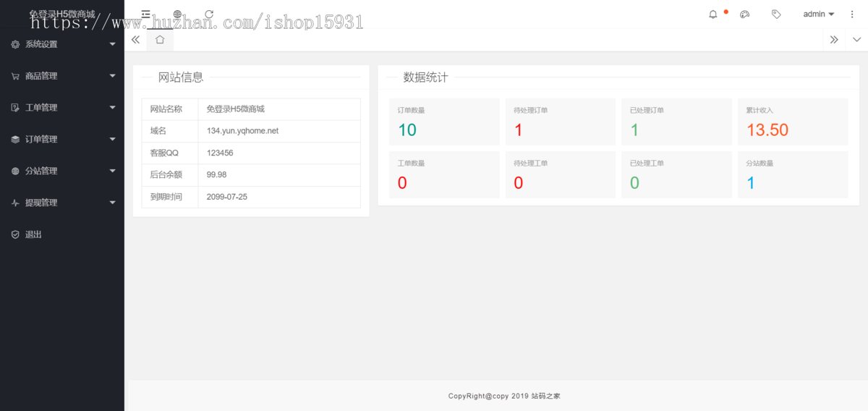Open the website globe icon
This screenshot has width=868, height=411.
pyautogui.click(x=178, y=14)
